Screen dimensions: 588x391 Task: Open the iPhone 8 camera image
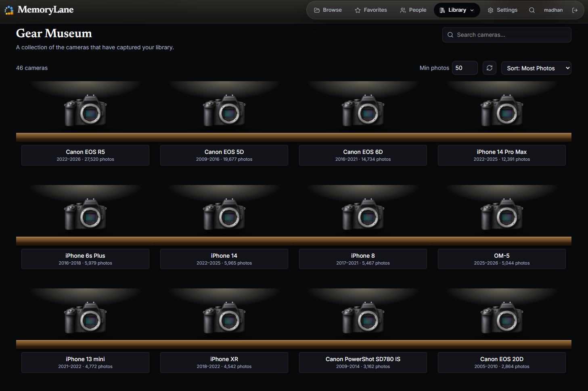(x=363, y=214)
